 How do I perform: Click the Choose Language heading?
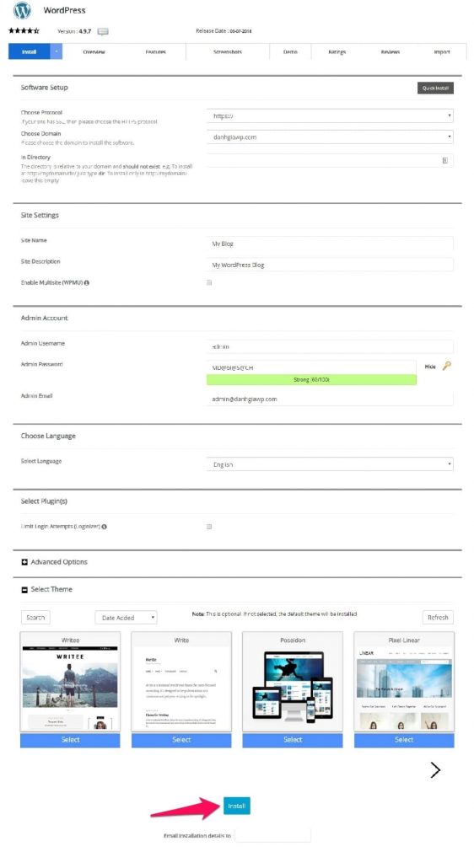48,437
